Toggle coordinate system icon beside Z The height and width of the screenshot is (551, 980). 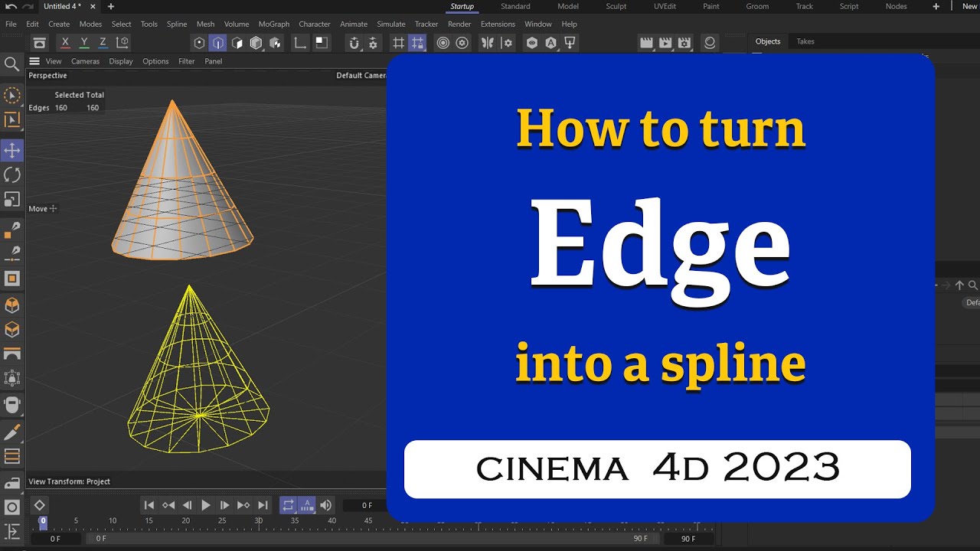click(x=122, y=43)
